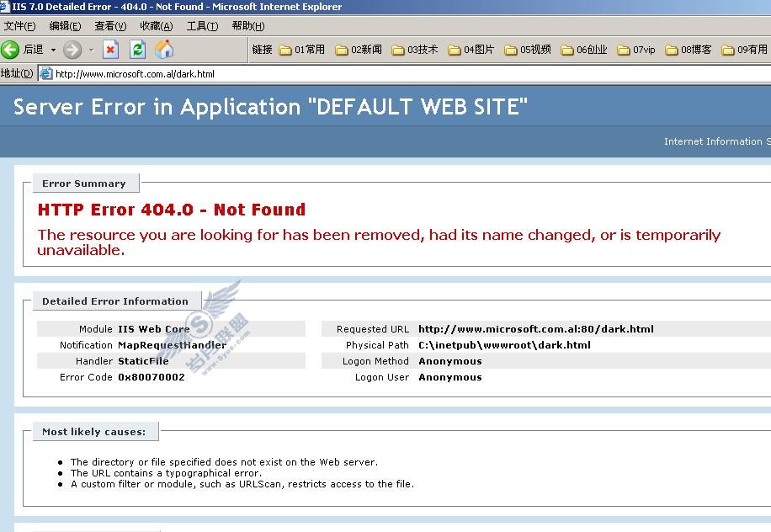Click the 'Most likely causes:' section label

coord(94,432)
